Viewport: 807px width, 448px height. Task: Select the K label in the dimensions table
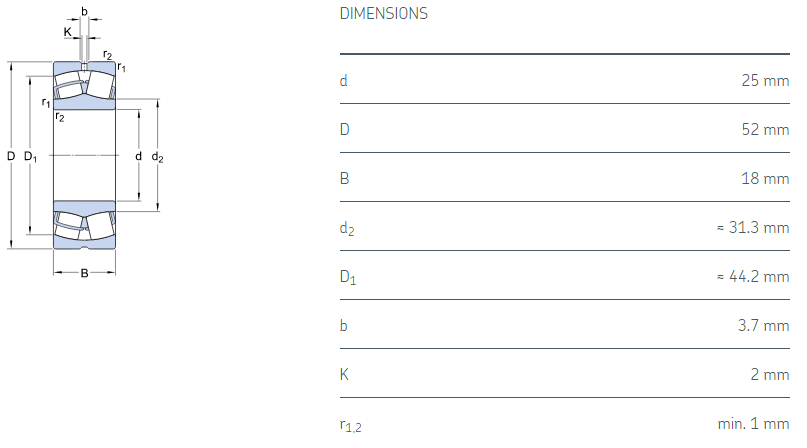click(x=344, y=375)
